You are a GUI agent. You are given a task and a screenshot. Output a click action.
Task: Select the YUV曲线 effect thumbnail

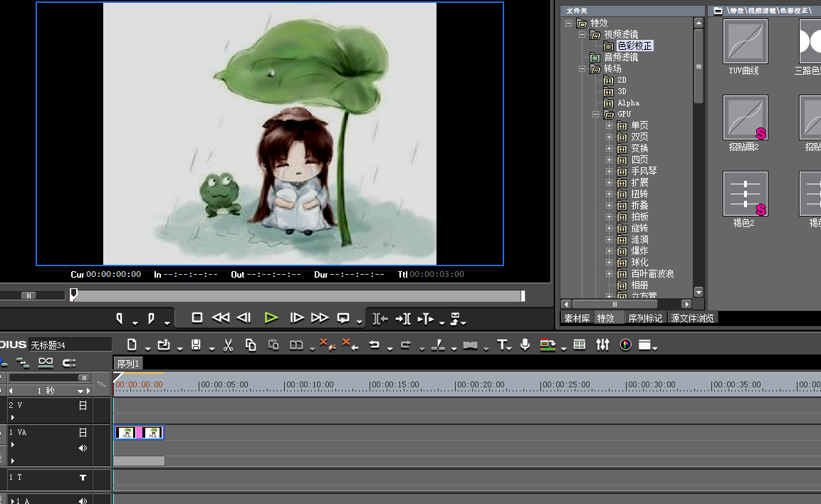tap(745, 41)
